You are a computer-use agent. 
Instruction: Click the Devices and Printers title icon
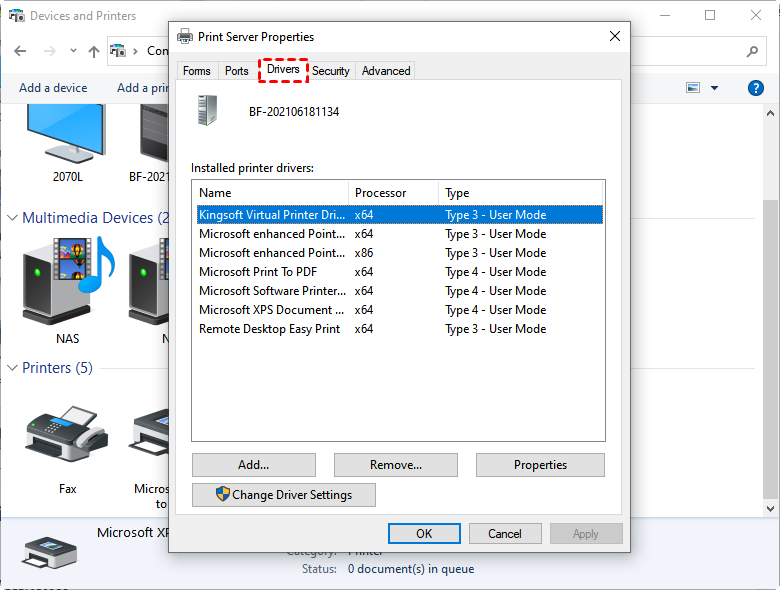(17, 15)
